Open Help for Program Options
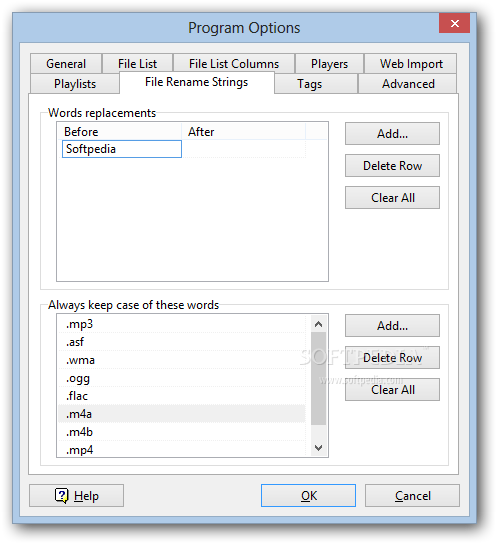This screenshot has width=497, height=544. [76, 495]
